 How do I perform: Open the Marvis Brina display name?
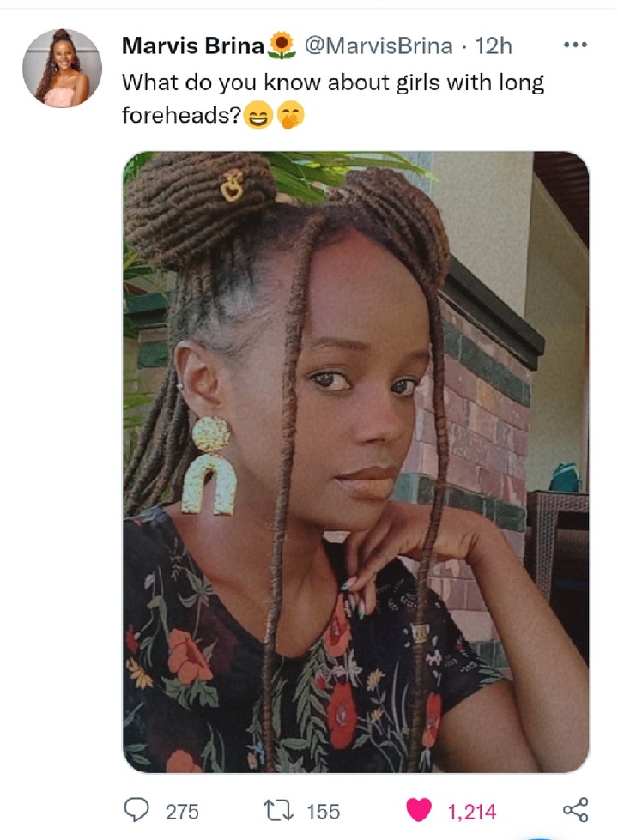(193, 46)
